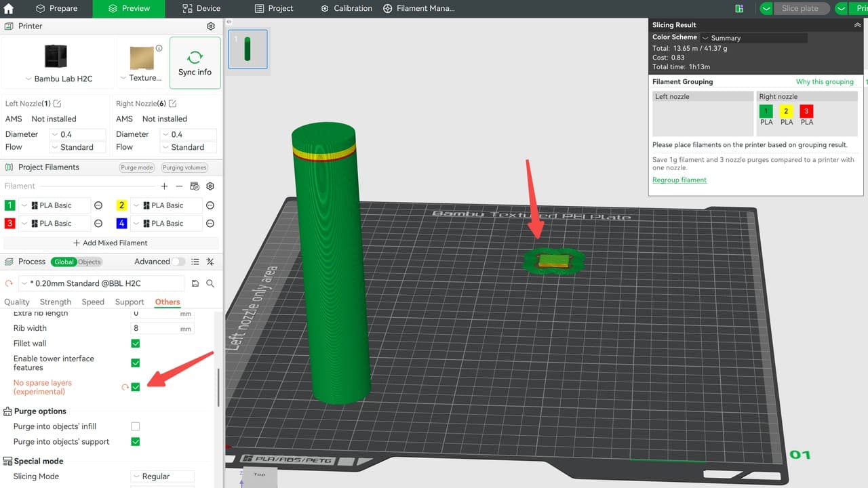Click Sync info button
This screenshot has width=868, height=488.
tap(195, 63)
